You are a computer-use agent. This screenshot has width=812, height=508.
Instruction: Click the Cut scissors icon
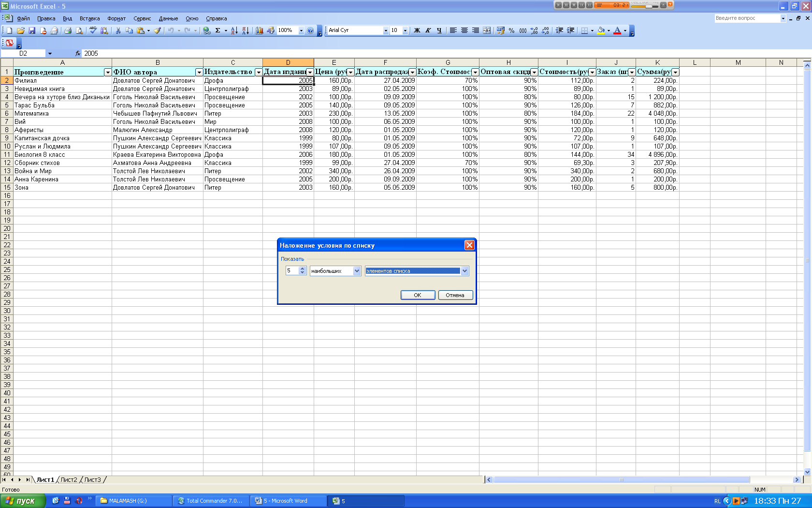coord(118,30)
